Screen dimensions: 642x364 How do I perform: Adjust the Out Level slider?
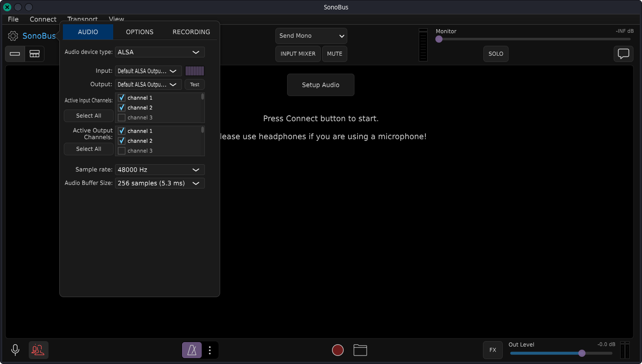pos(561,353)
